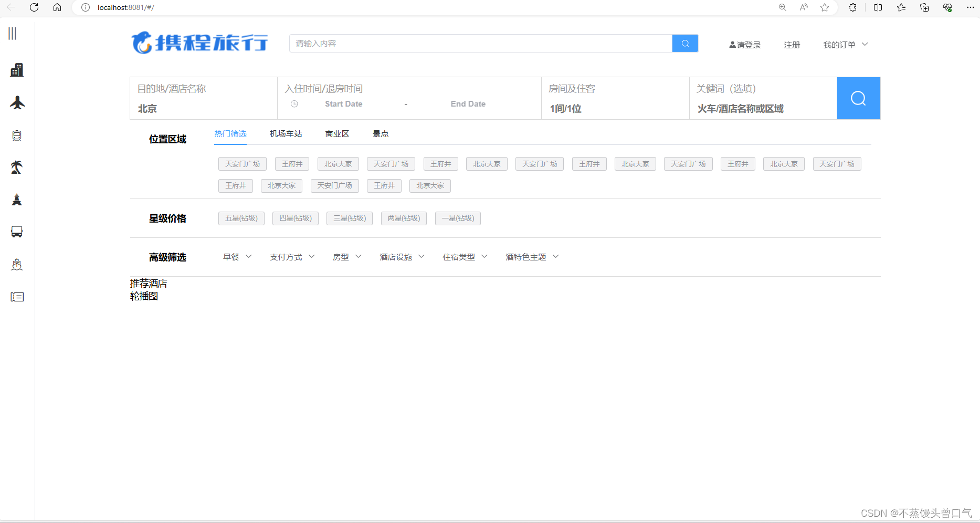Switch to the 热门筛选 tab

click(230, 134)
